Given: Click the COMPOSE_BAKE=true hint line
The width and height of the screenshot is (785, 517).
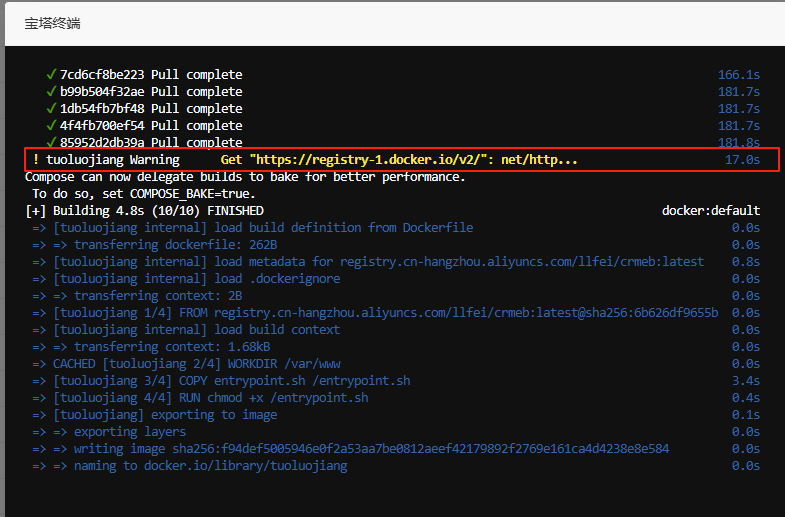Looking at the screenshot, I should tap(144, 194).
